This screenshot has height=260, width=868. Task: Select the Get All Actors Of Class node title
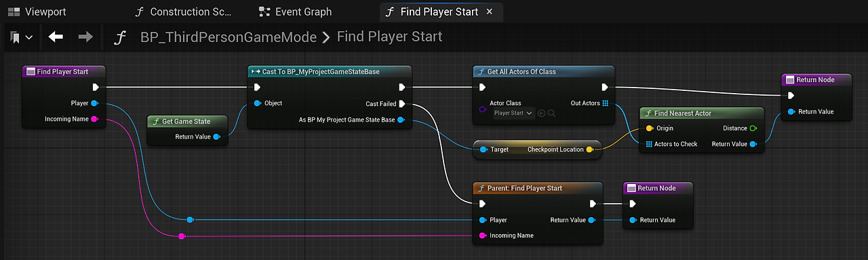point(521,71)
